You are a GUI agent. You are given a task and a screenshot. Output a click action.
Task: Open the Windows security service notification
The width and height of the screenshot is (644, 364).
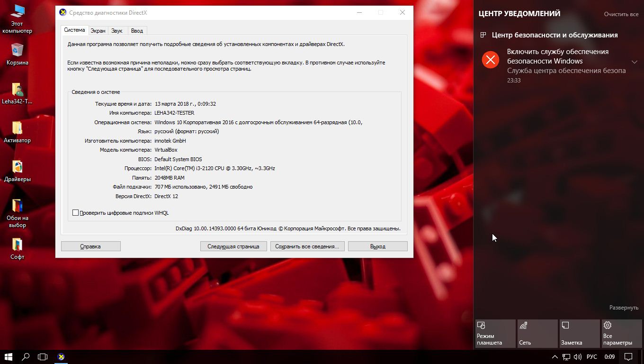559,65
